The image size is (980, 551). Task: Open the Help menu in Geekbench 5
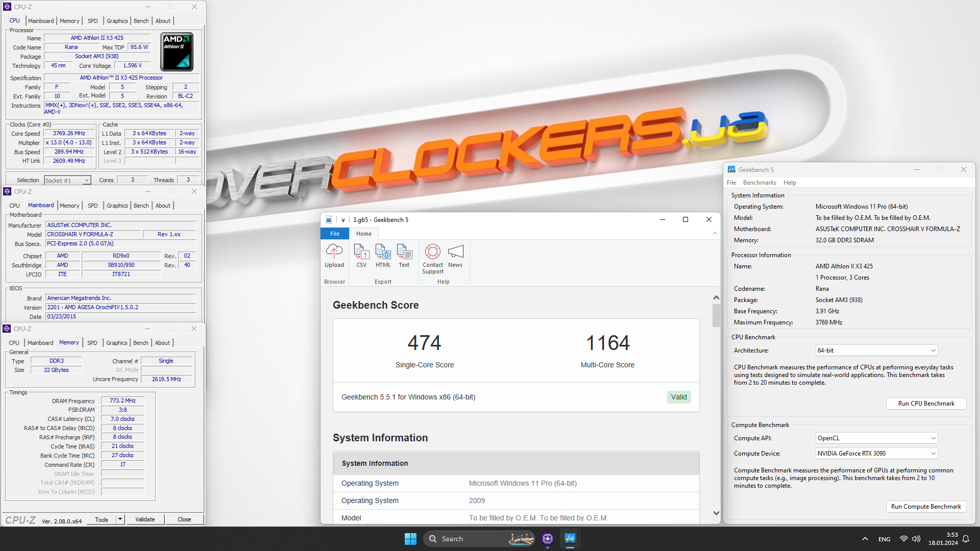click(x=790, y=183)
